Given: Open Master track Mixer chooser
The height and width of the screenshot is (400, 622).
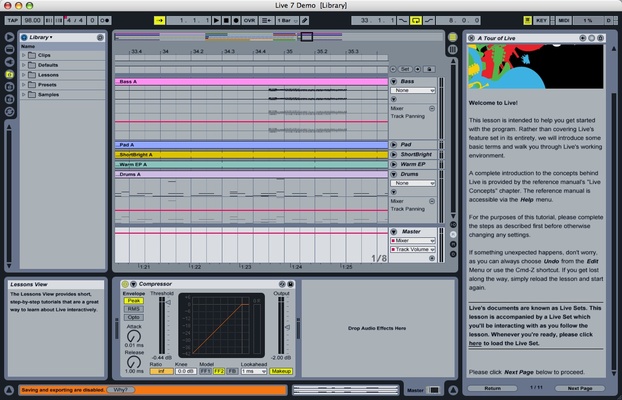Looking at the screenshot, I should [413, 240].
